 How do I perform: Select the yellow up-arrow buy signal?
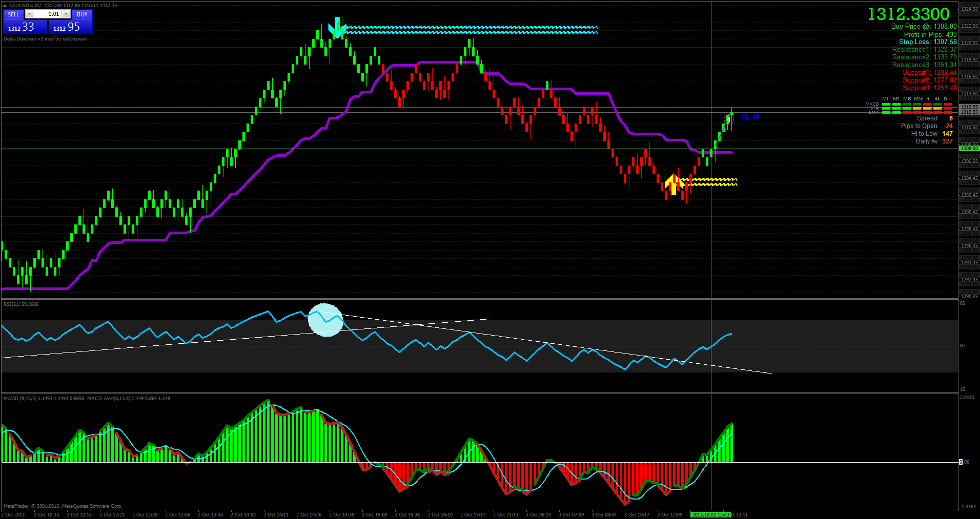[x=673, y=184]
